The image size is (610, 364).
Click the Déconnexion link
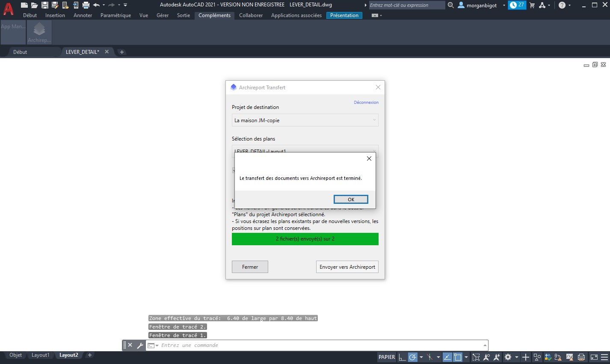click(x=366, y=103)
